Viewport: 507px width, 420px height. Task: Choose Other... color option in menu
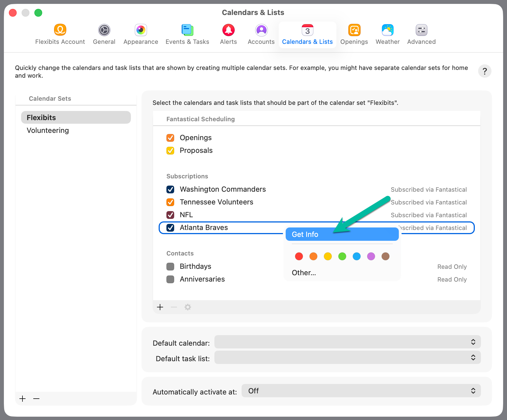[304, 273]
